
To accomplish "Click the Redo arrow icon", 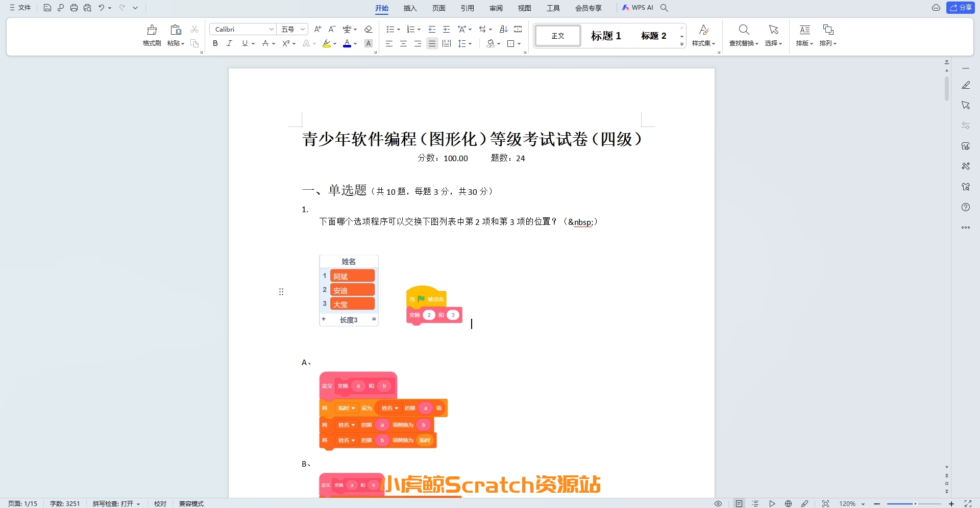I will coord(122,8).
